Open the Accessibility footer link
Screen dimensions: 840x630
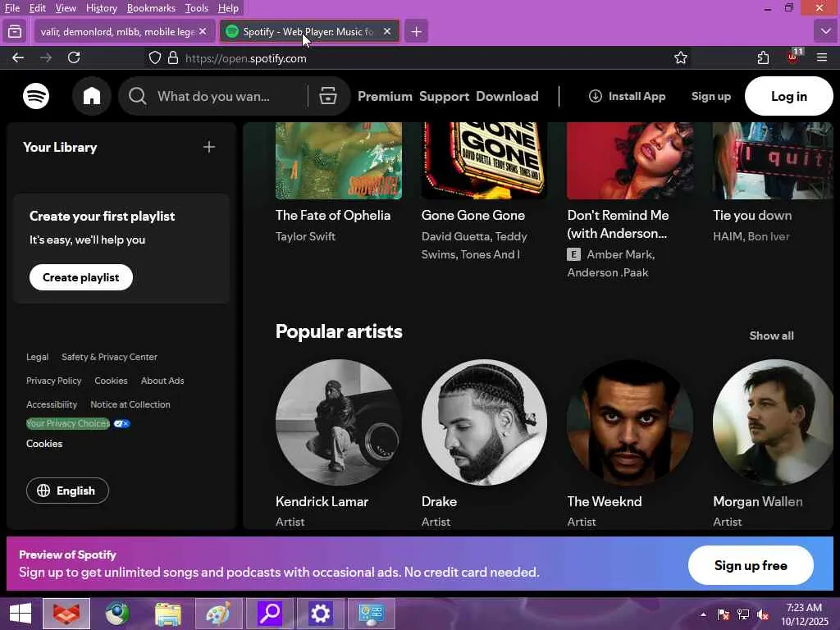[x=52, y=404]
